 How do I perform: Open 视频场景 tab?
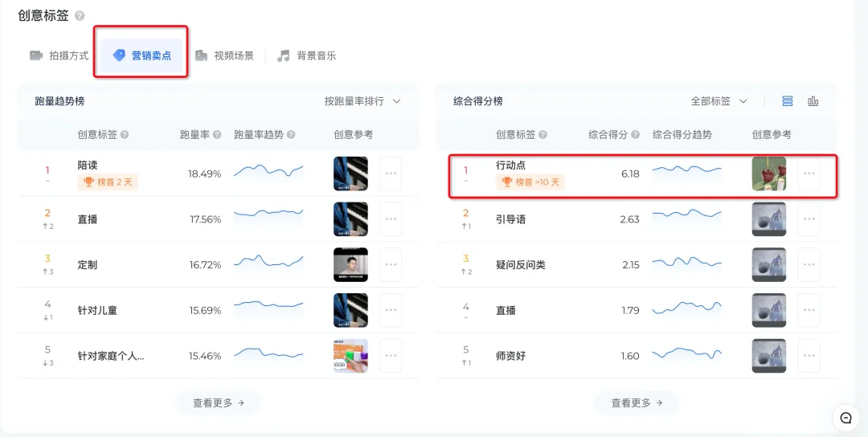224,56
